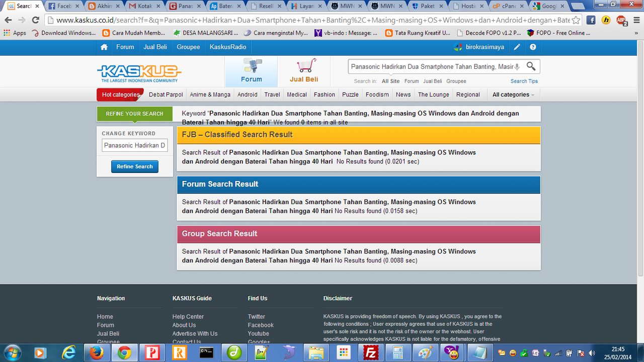The height and width of the screenshot is (362, 644).
Task: Click Help Center footer link
Action: 188,317
